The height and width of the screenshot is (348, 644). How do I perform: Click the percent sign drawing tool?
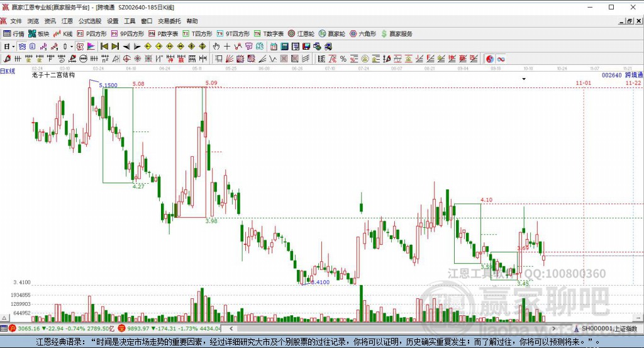pyautogui.click(x=343, y=59)
